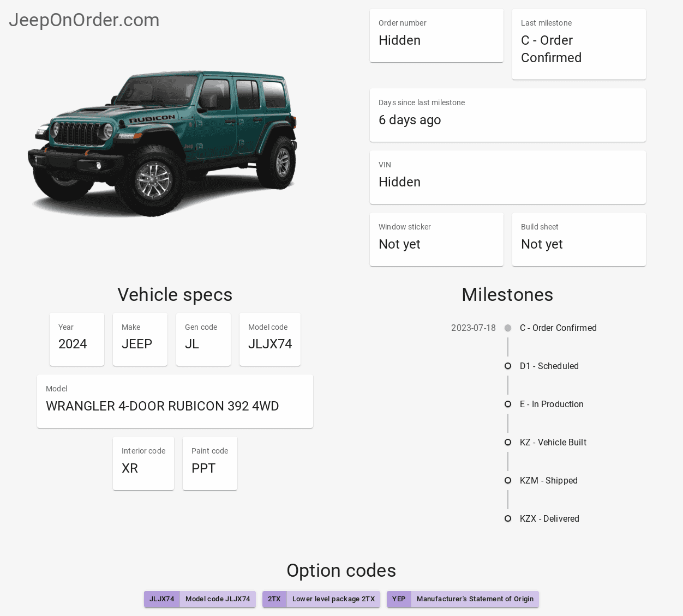Select the Last milestone Order Confirmed card
Viewport: 683px width, 616px height.
pos(579,44)
